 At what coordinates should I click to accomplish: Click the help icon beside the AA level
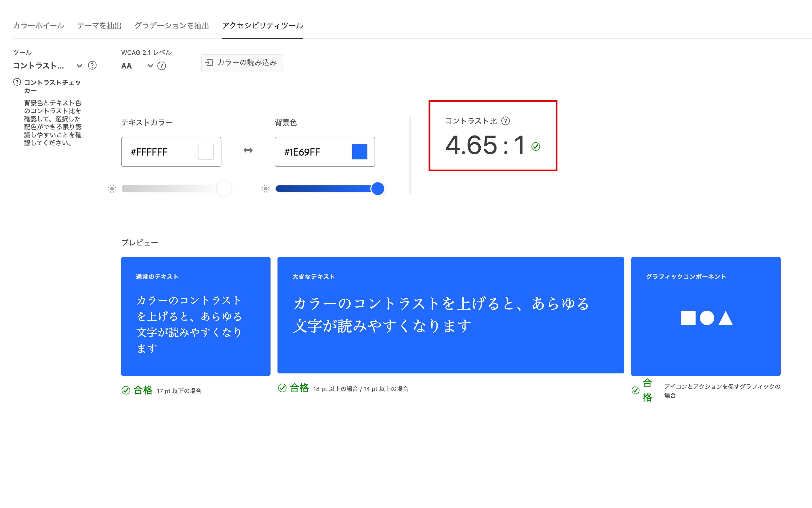162,66
